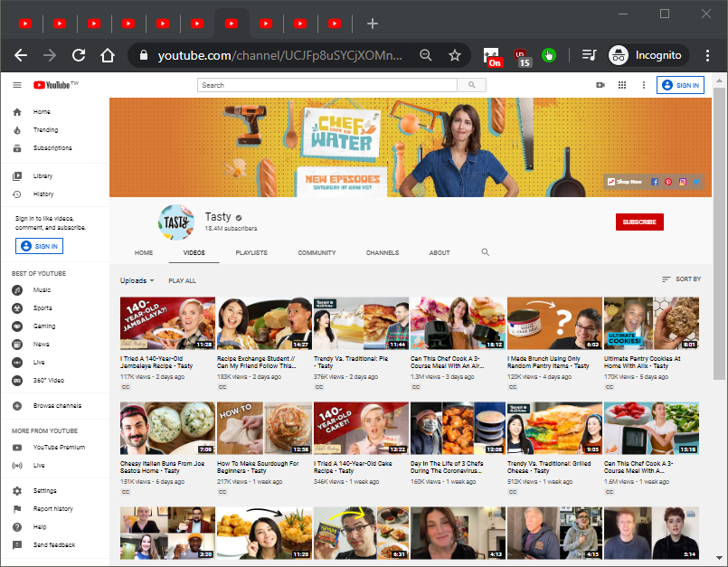728x567 pixels.
Task: Select the VIDEOS tab
Action: (x=194, y=252)
